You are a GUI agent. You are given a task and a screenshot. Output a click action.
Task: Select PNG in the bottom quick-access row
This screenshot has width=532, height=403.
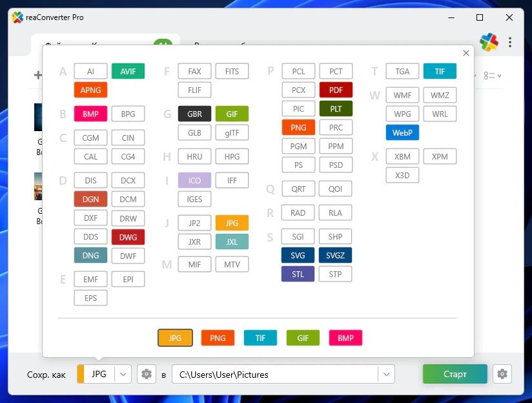click(x=218, y=338)
